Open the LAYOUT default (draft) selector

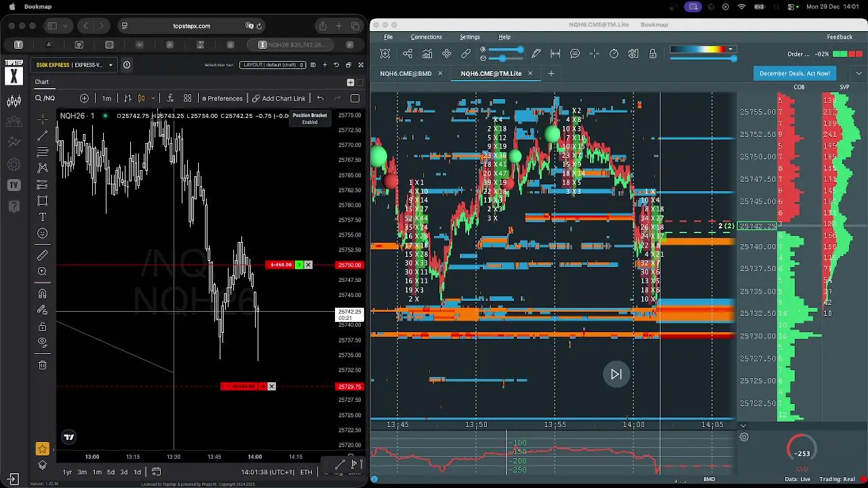273,65
